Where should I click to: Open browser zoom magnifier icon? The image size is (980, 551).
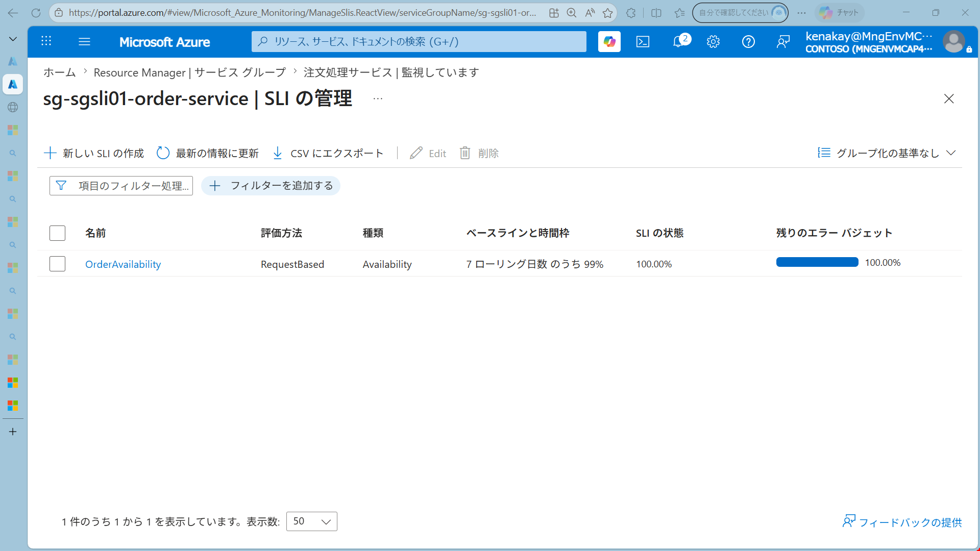click(x=572, y=13)
